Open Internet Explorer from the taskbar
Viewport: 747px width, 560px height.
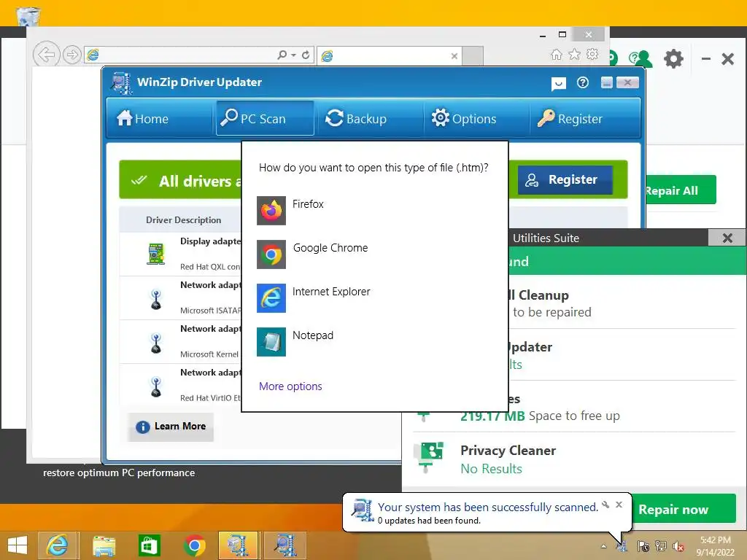(57, 545)
